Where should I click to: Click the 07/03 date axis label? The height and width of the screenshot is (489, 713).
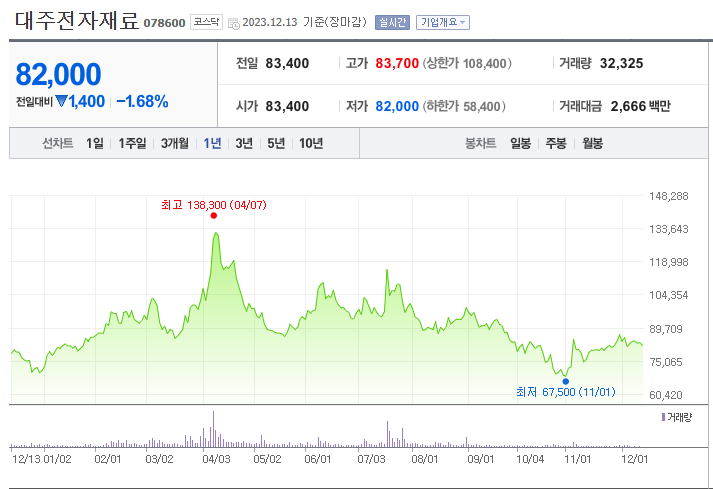371,459
